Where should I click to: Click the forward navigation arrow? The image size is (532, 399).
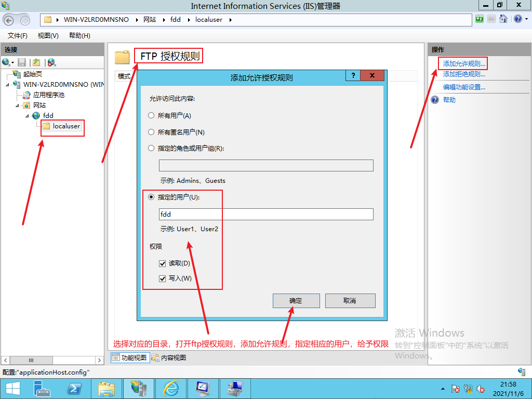[25, 21]
